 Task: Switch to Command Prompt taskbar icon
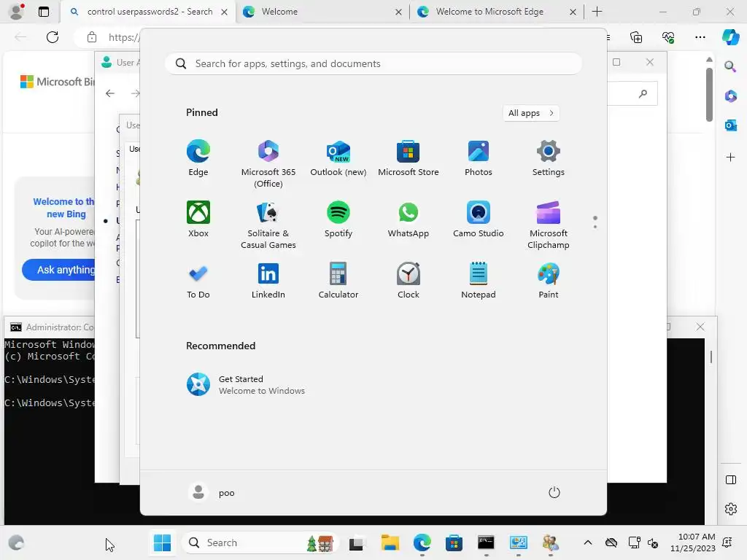click(x=486, y=542)
